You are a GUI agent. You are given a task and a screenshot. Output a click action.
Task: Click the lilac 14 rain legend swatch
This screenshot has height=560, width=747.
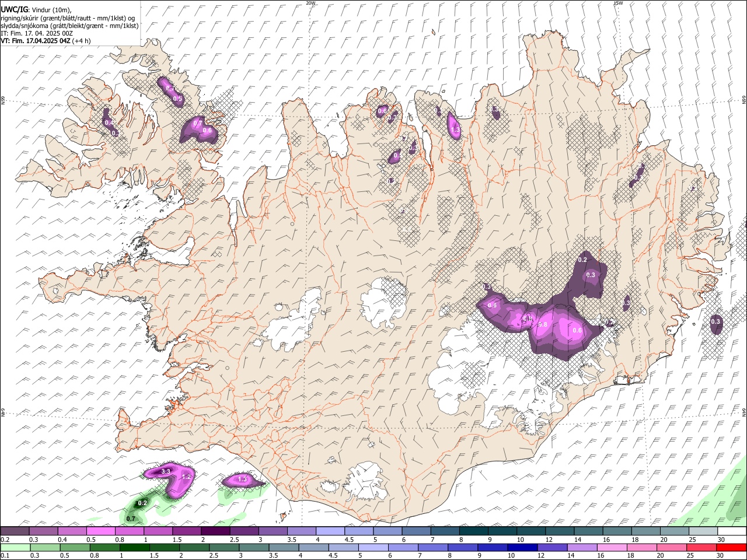tap(581, 547)
